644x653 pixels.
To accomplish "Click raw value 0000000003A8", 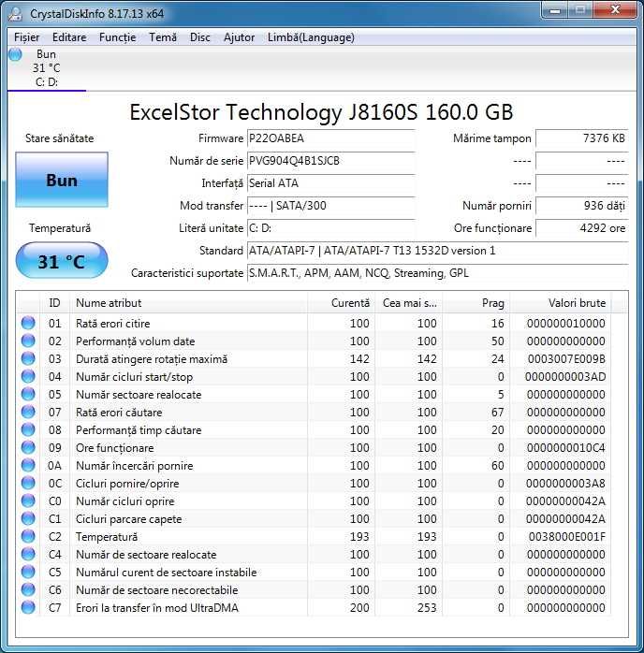I will click(x=565, y=484).
